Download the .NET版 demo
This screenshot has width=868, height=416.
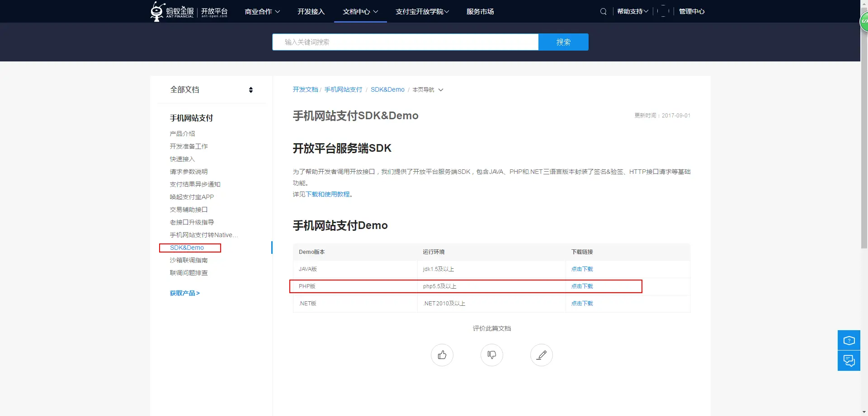[x=582, y=304]
